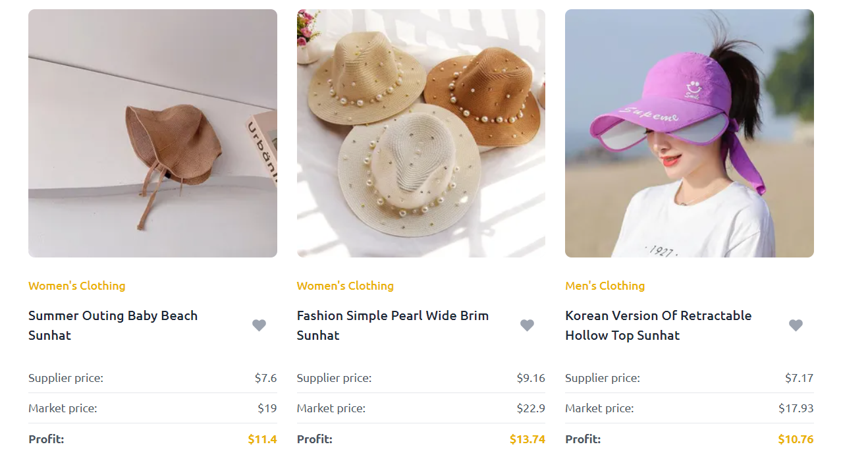This screenshot has height=459, width=868.
Task: Select the $10.76 profit value
Action: point(796,439)
